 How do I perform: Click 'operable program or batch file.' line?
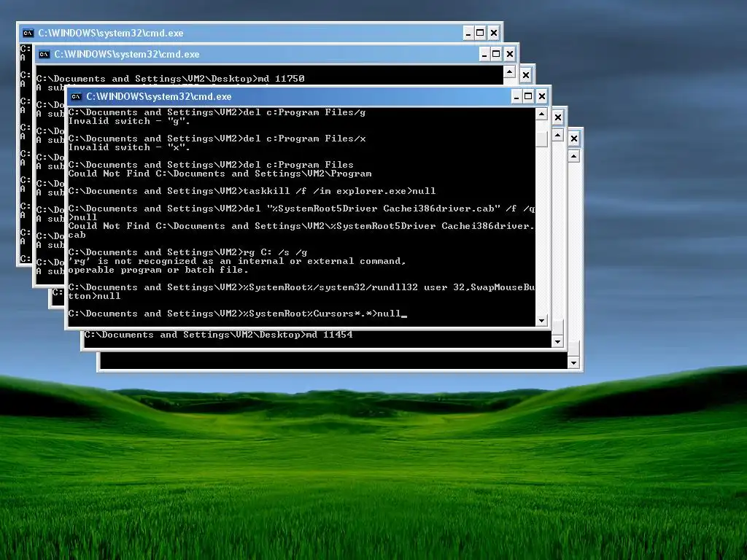pos(158,270)
